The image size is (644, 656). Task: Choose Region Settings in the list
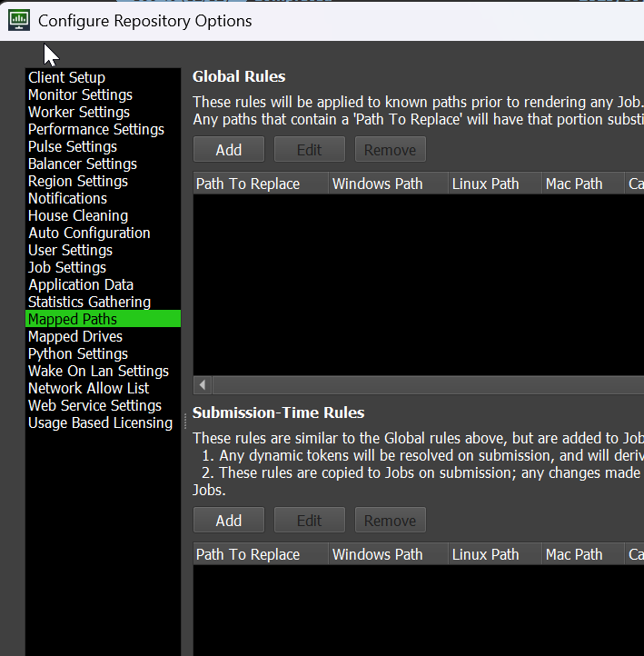(x=78, y=182)
